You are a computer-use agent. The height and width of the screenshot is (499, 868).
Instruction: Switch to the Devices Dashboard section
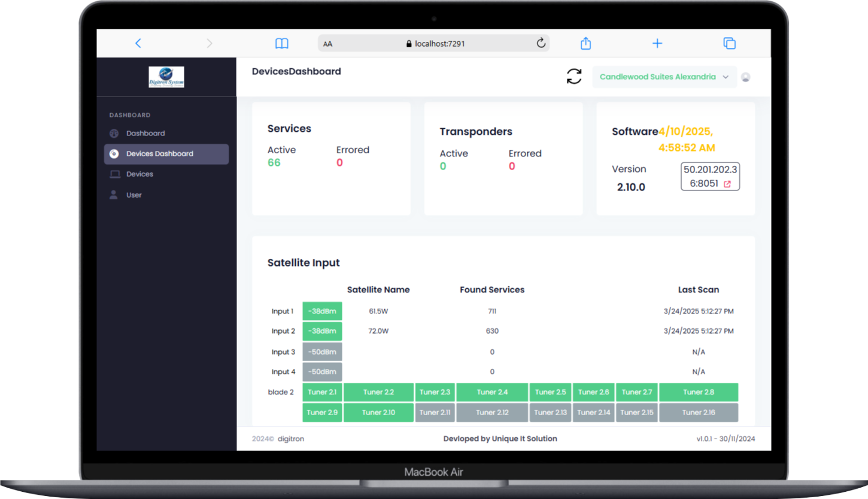pyautogui.click(x=159, y=153)
